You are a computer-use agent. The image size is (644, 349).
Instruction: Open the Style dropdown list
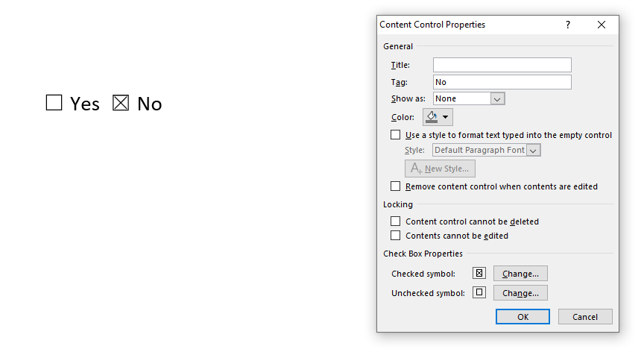533,150
